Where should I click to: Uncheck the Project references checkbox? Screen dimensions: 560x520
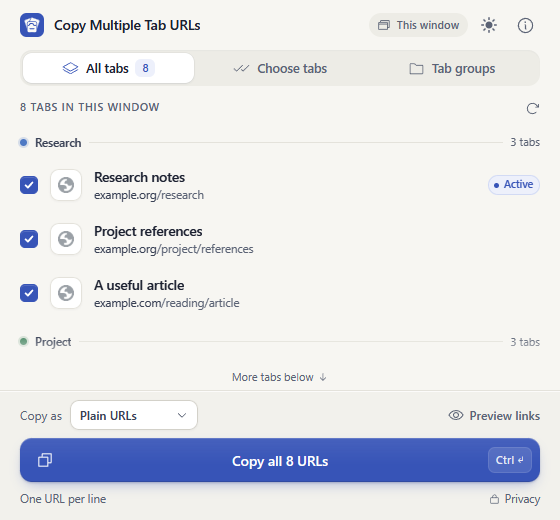29,239
